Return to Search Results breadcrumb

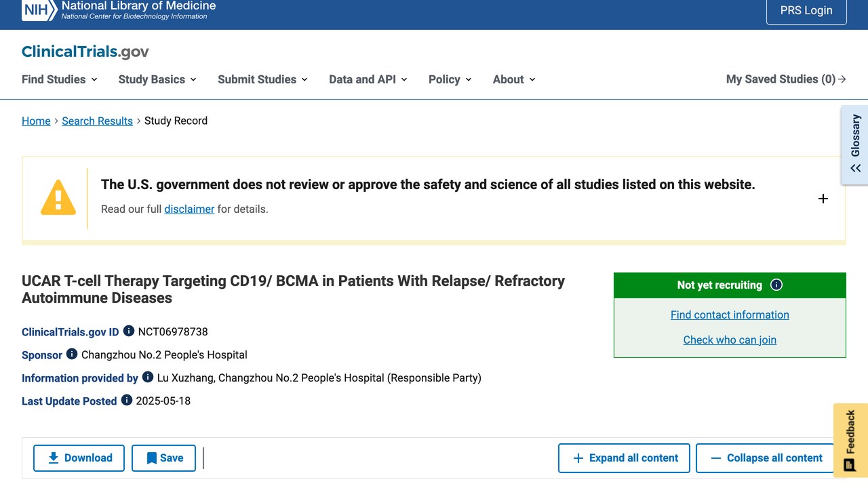click(x=97, y=121)
